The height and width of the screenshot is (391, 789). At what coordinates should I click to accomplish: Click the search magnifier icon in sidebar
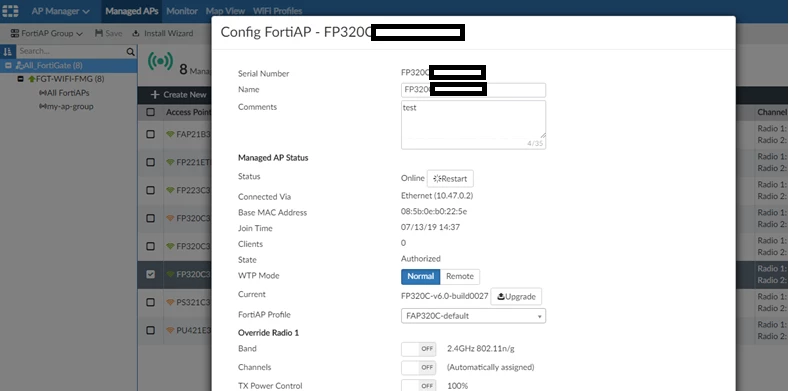point(130,51)
